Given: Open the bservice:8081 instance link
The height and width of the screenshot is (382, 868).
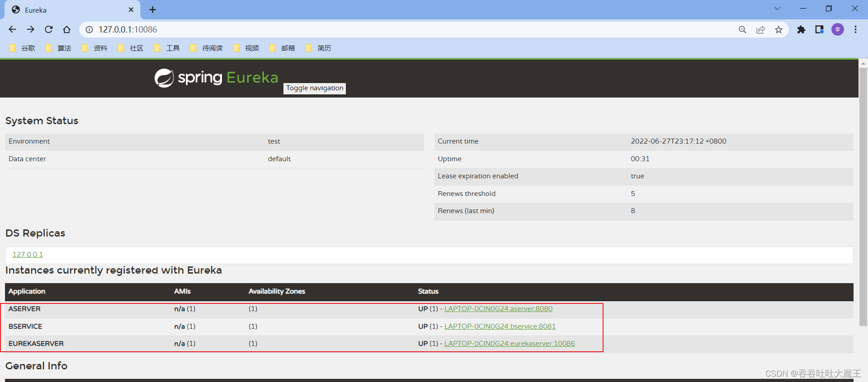Looking at the screenshot, I should pos(500,326).
